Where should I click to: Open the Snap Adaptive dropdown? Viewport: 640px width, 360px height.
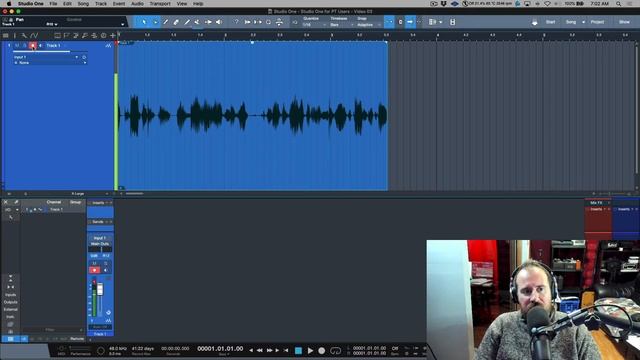pyautogui.click(x=369, y=25)
